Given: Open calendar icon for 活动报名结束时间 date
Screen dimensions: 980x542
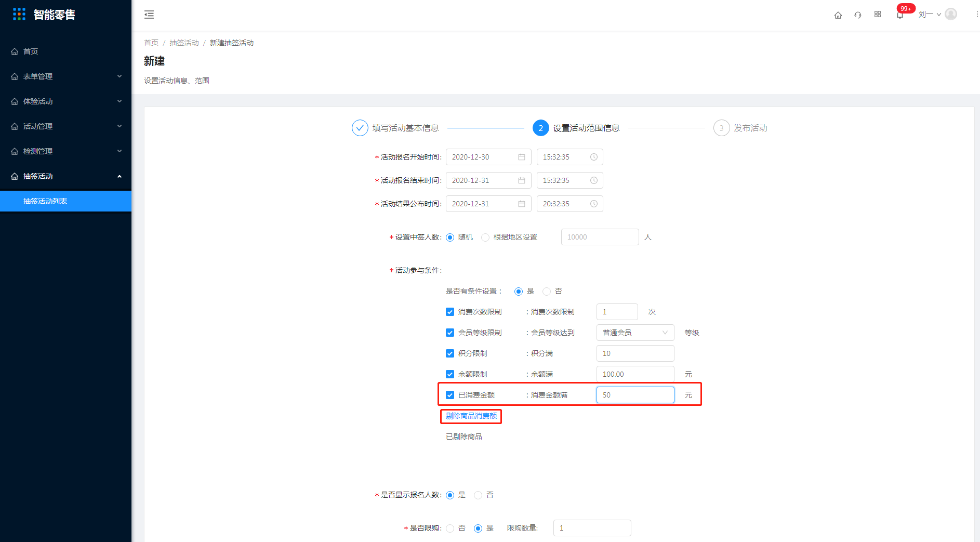Looking at the screenshot, I should point(522,180).
